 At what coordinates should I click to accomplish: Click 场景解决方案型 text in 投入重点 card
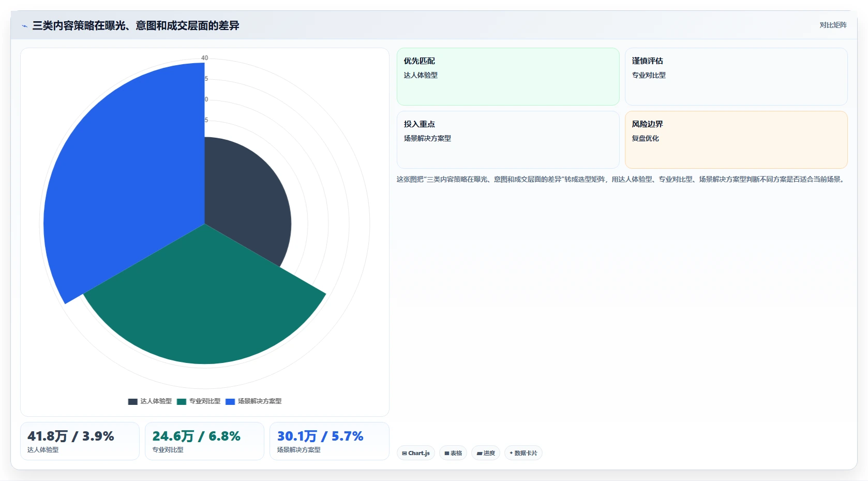(427, 138)
